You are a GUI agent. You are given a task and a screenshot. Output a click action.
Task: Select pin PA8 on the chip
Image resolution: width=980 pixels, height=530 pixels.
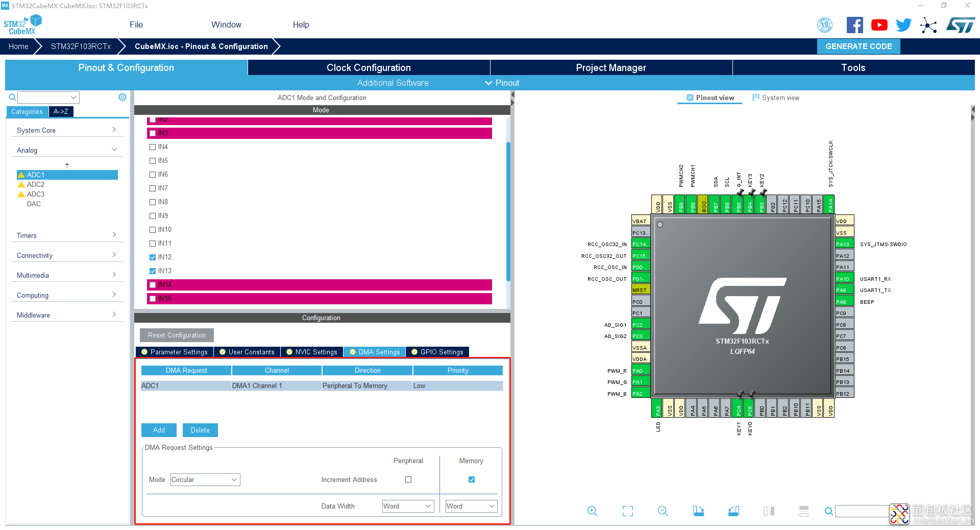pos(845,302)
